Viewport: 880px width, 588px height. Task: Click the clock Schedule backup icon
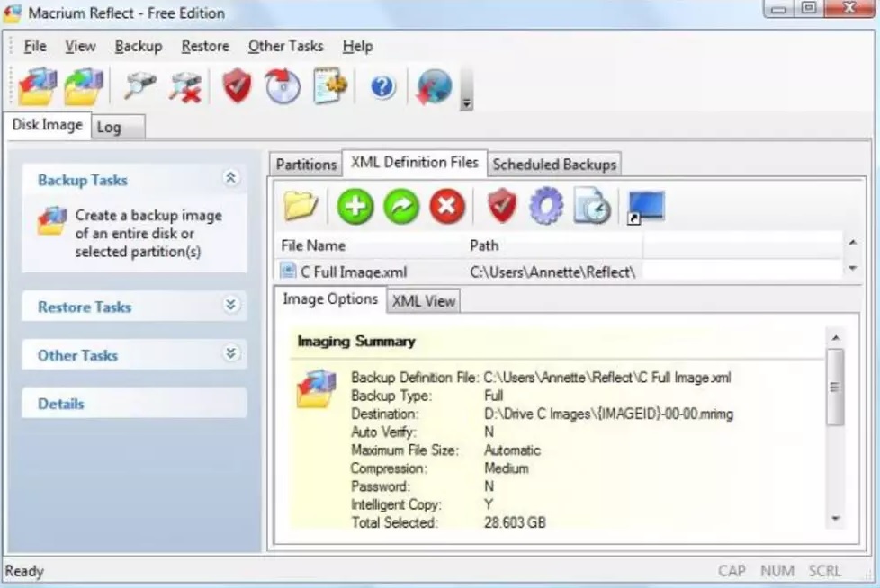pyautogui.click(x=592, y=206)
